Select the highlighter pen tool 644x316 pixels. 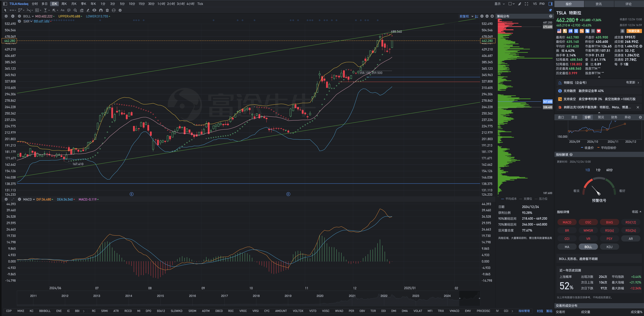(x=88, y=10)
